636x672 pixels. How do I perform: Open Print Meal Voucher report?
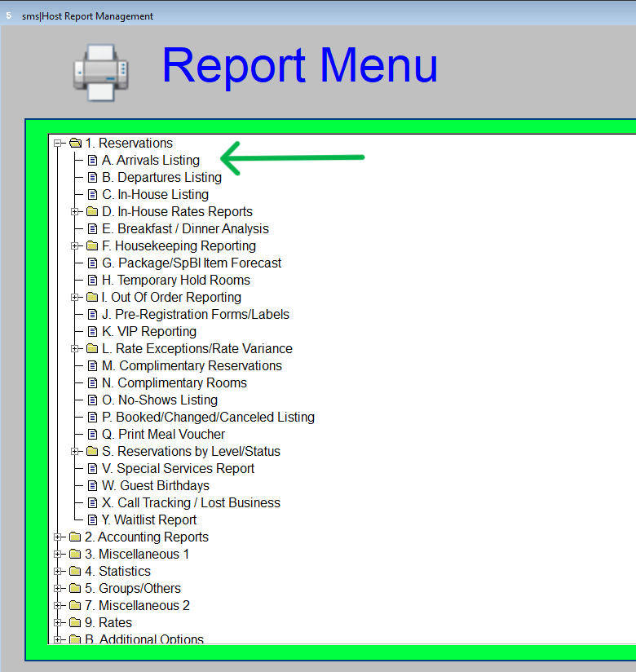click(x=163, y=435)
